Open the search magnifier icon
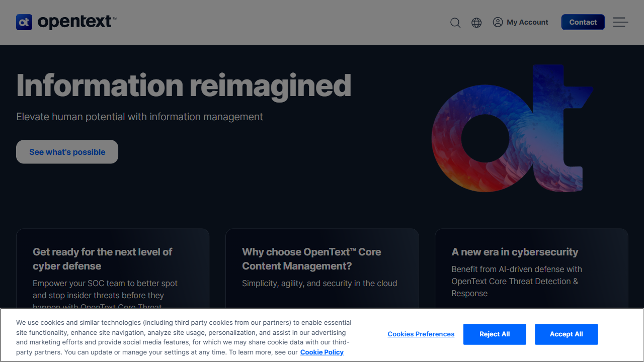 [x=455, y=23]
